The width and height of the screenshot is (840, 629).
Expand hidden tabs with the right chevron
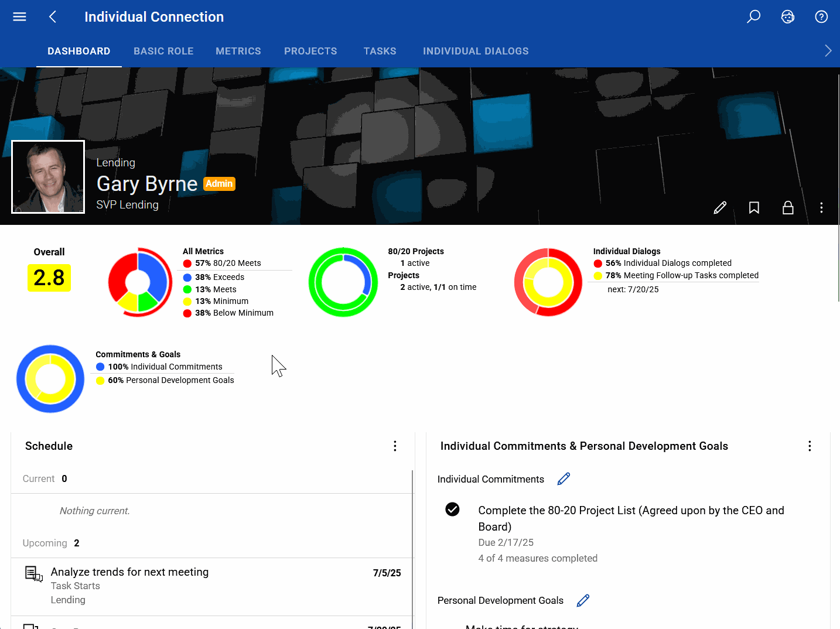828,51
